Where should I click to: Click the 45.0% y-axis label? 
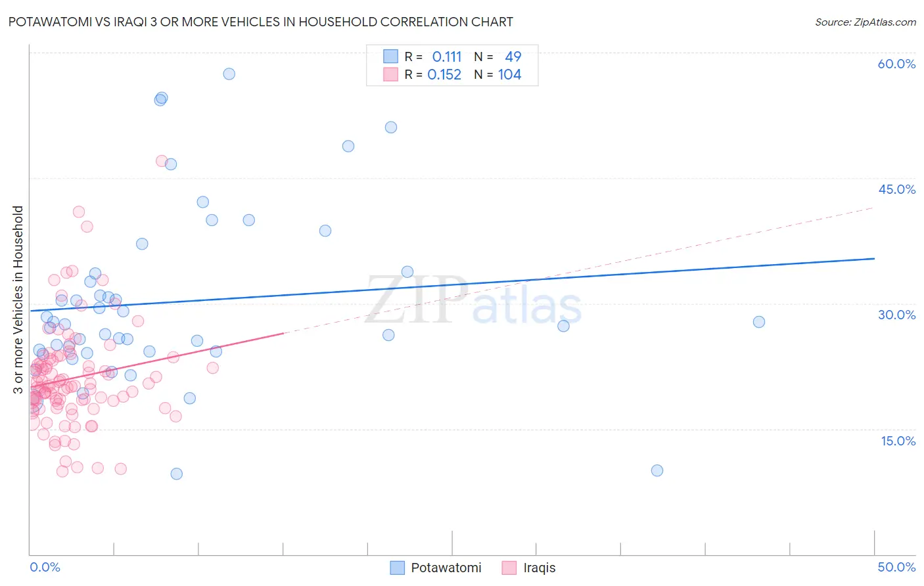(x=896, y=189)
